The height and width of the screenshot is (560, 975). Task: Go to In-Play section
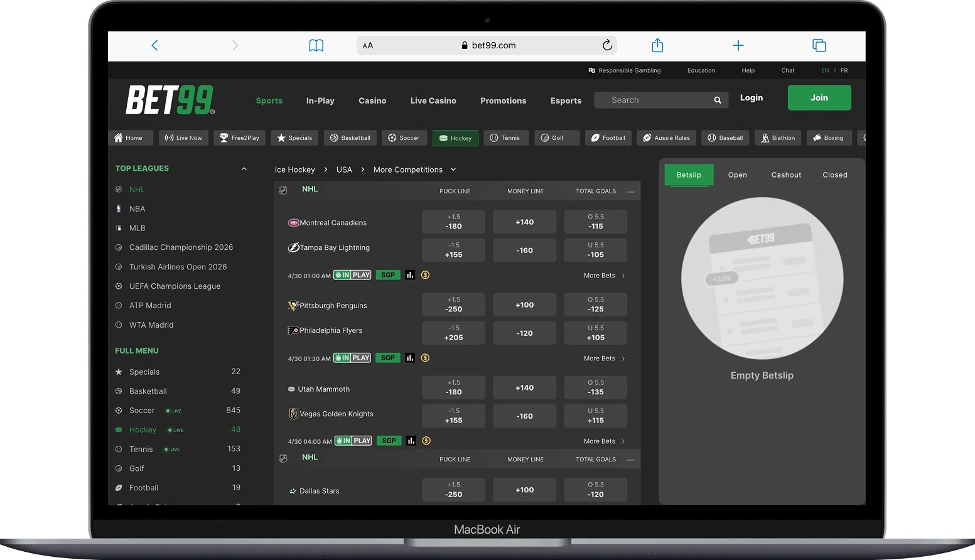click(x=320, y=100)
